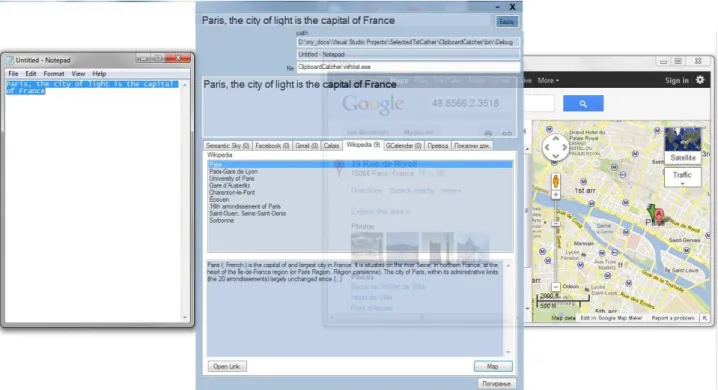Pan the map up with arrow control
Screen dimensions: 718x390
coord(555,138)
